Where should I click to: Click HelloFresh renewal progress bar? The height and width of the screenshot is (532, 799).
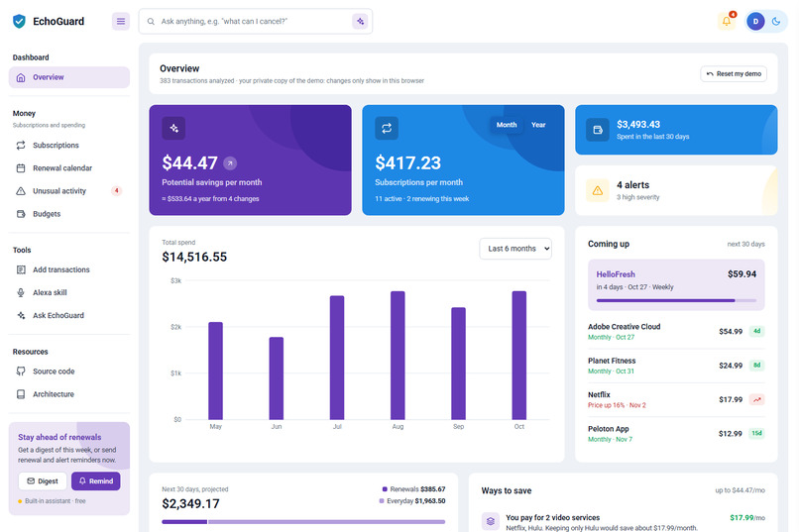[676, 301]
